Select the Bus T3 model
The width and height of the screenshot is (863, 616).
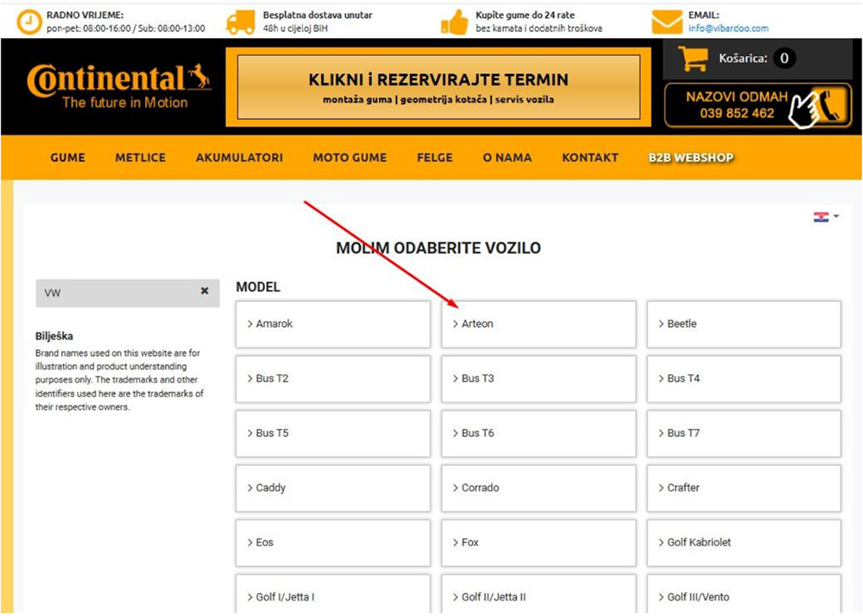point(539,379)
